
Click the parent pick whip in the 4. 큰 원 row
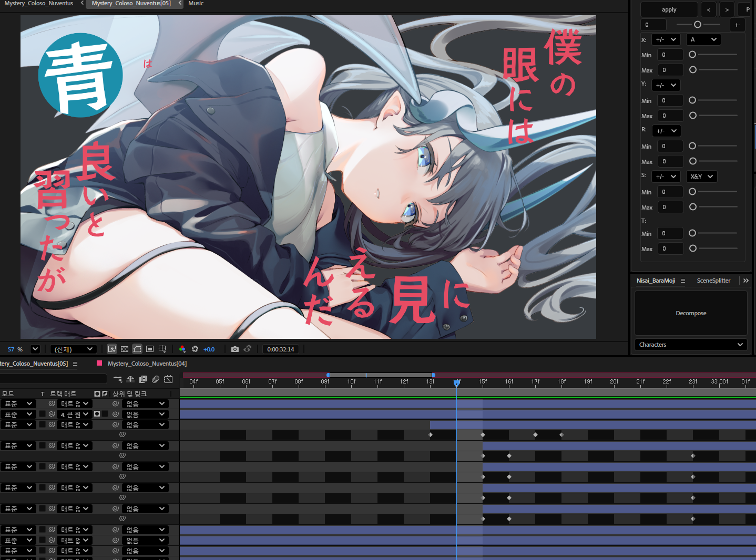(x=116, y=414)
